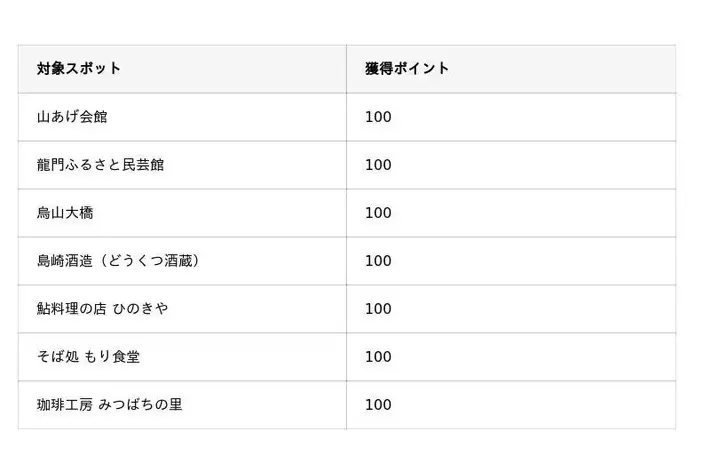Screen dimensions: 710x474
Task: Click the 対象スポット column header
Action: tap(182, 69)
